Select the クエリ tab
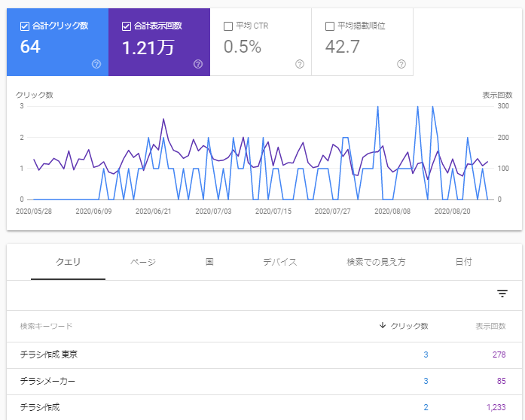Viewport: 525px width, 420px height. pyautogui.click(x=68, y=262)
